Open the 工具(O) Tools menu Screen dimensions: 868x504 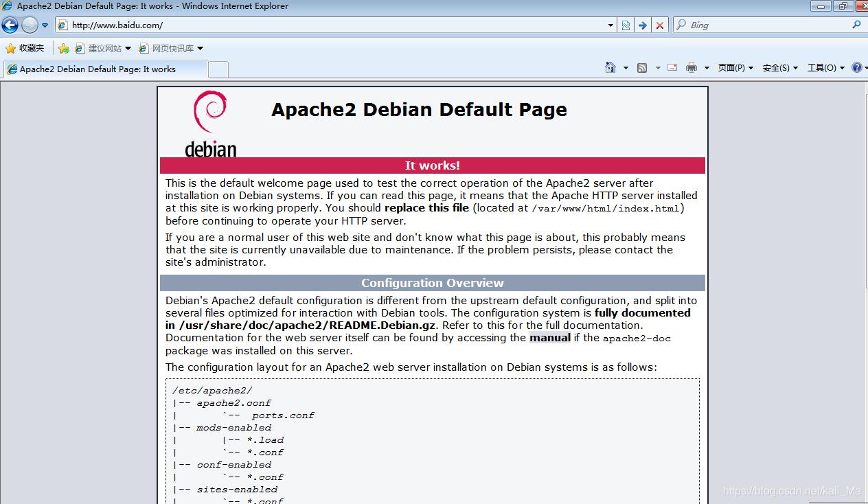pos(825,67)
